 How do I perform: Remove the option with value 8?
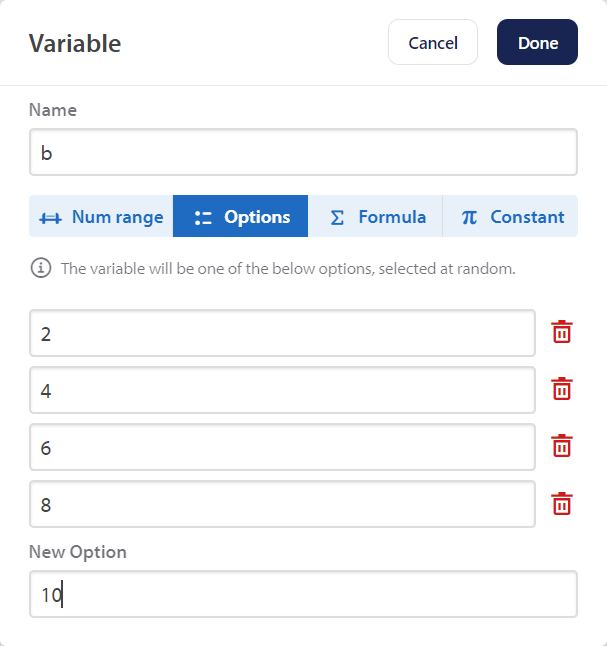562,504
